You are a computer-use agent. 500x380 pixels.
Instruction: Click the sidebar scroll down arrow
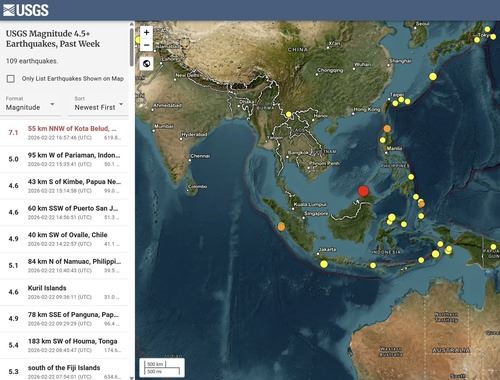[132, 378]
